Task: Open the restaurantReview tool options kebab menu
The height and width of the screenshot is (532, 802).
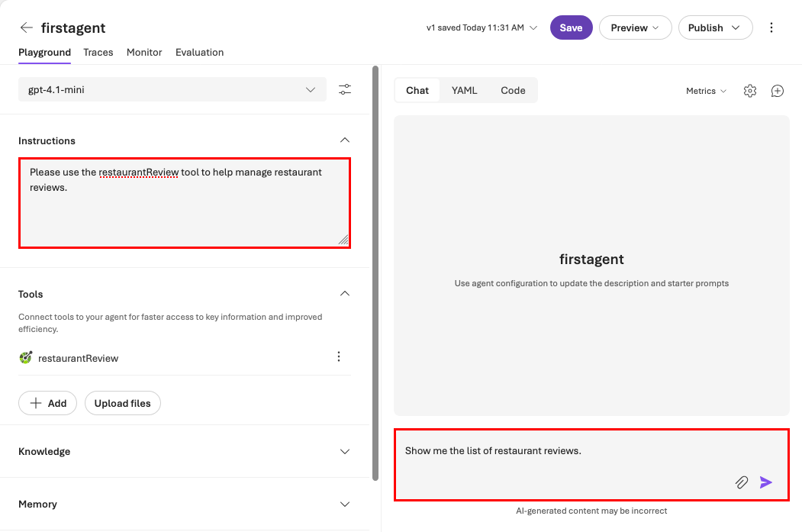Action: (x=339, y=356)
